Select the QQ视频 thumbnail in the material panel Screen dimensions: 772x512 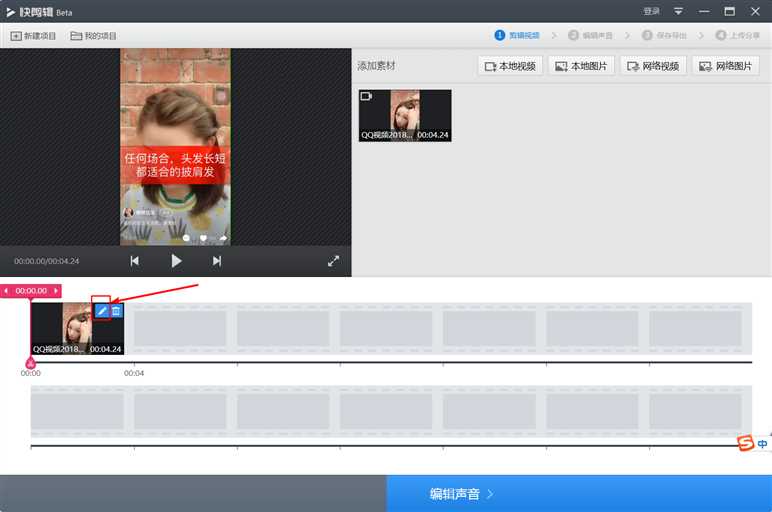click(x=405, y=116)
